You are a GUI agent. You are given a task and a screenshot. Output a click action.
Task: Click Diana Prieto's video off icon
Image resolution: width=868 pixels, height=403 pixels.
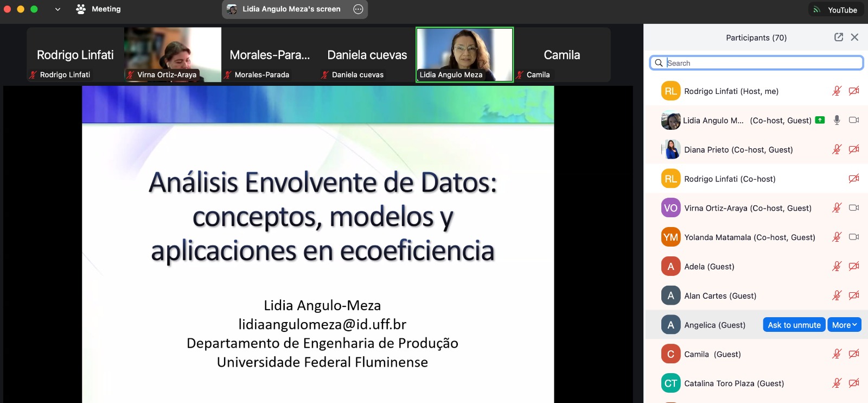click(x=854, y=149)
